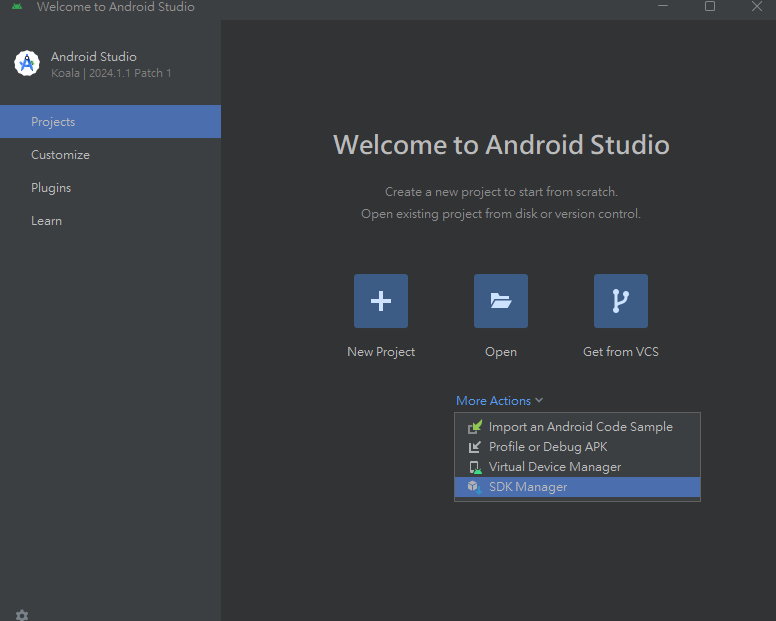Collapse the More Actions dropdown

[499, 401]
